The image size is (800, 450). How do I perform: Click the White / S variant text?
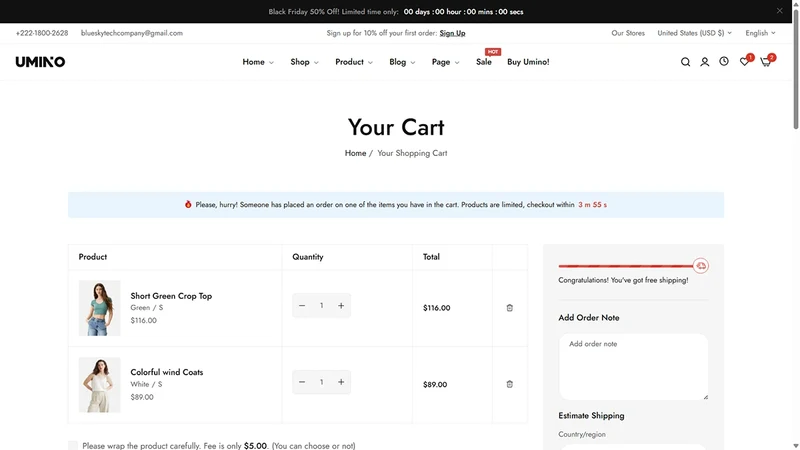pyautogui.click(x=146, y=384)
